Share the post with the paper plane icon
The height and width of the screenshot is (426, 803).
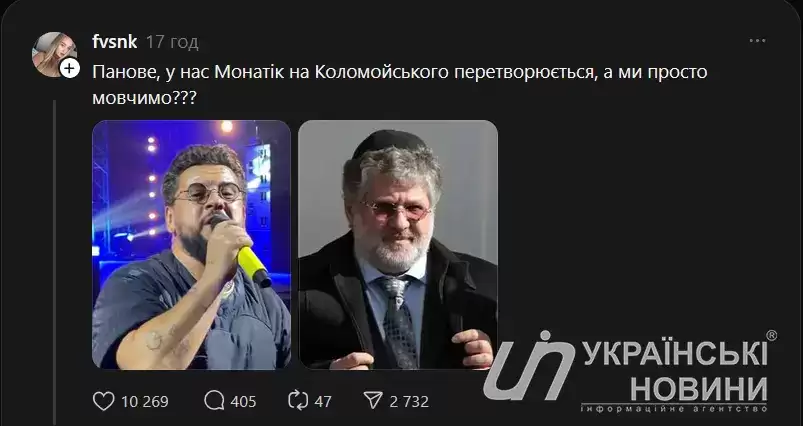click(x=373, y=401)
